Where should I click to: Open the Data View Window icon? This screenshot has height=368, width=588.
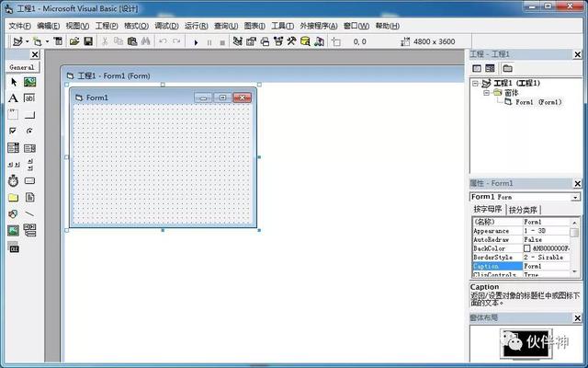coord(305,41)
